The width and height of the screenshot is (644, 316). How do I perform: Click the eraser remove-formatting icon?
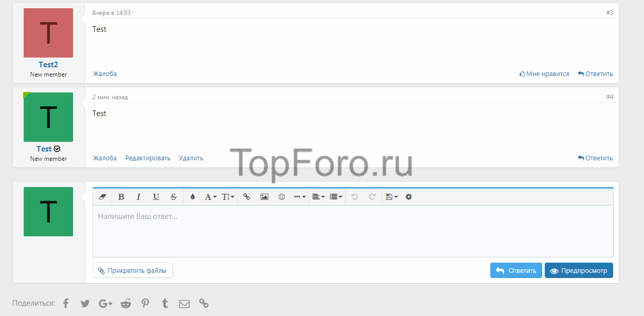[102, 197]
